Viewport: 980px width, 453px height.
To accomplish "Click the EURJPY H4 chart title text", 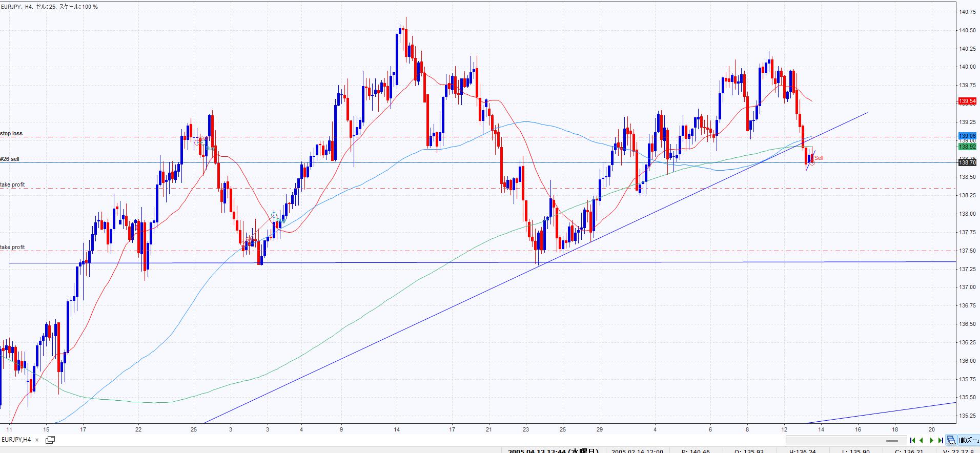I will (49, 7).
